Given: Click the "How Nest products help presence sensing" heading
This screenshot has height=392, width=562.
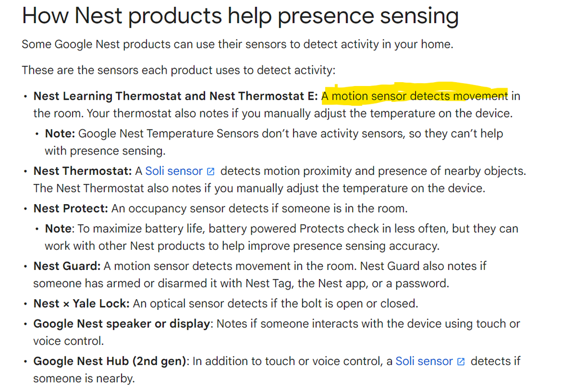Looking at the screenshot, I should [240, 16].
